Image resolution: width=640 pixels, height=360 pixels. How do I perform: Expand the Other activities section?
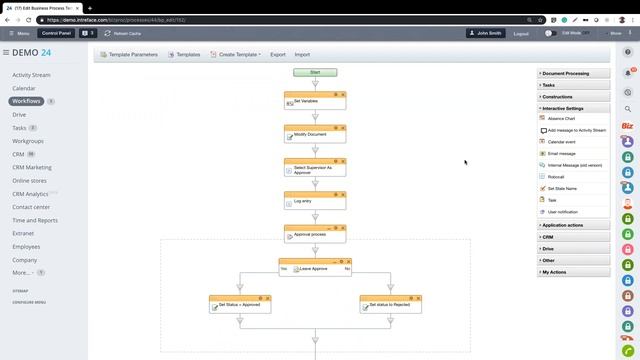click(573, 260)
